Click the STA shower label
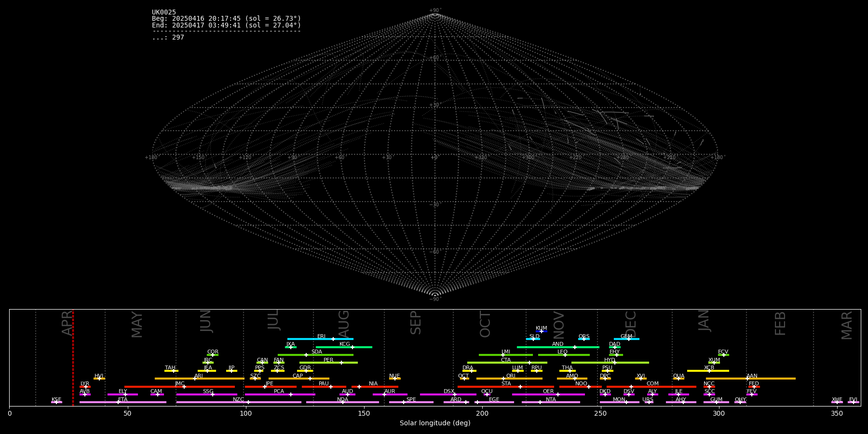Image resolution: width=868 pixels, height=434 pixels. pos(506,384)
